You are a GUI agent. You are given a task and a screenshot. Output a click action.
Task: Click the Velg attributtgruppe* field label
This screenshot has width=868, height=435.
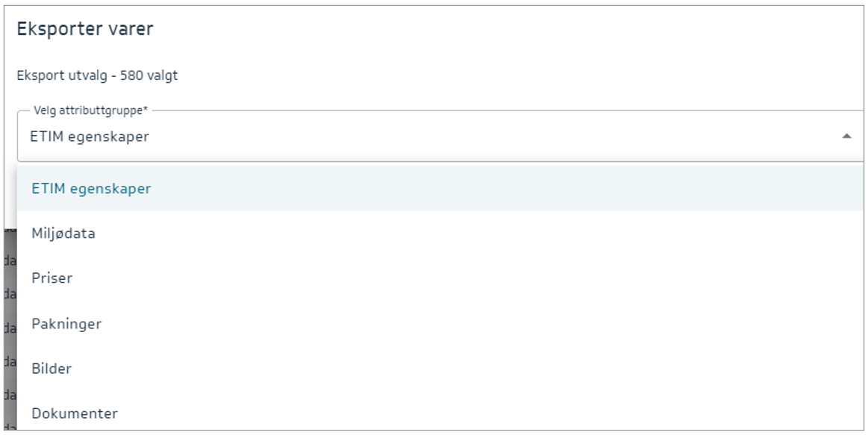coord(91,110)
